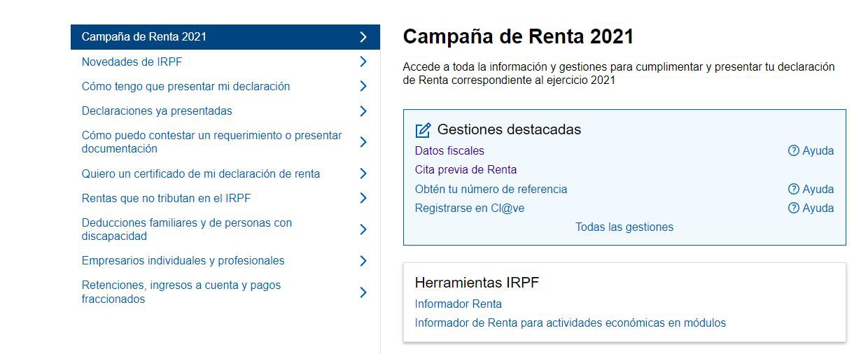This screenshot has width=868, height=354.
Task: Open the Informador Renta tool link
Action: click(x=458, y=304)
